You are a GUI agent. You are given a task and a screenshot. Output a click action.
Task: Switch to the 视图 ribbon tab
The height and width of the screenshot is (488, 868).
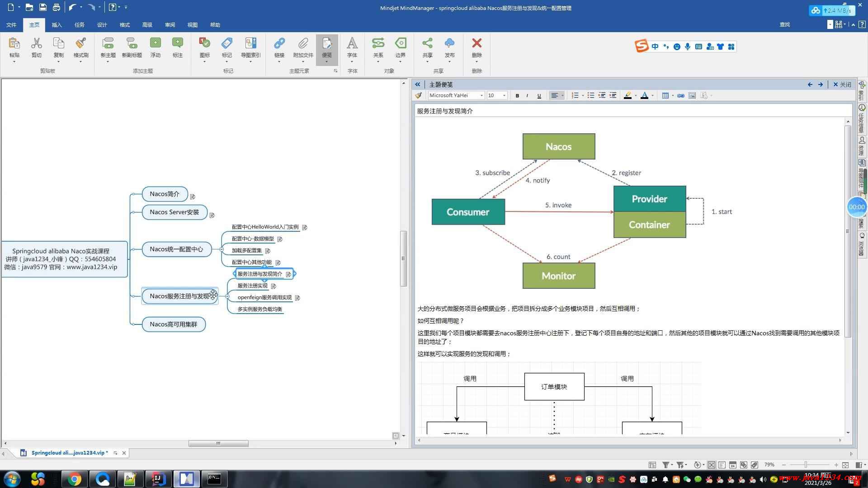[x=192, y=25]
